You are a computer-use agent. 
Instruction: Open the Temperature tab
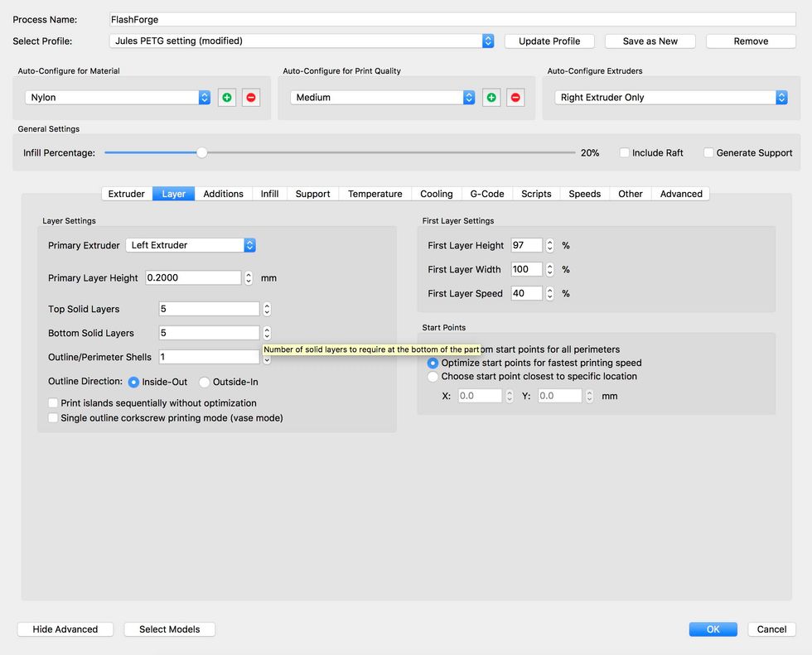pos(375,194)
